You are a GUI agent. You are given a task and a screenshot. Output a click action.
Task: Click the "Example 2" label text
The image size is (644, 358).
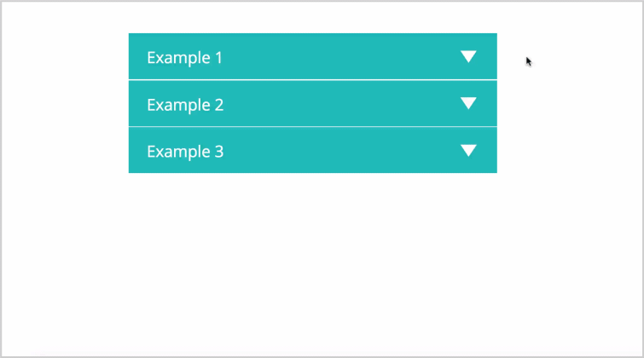185,105
